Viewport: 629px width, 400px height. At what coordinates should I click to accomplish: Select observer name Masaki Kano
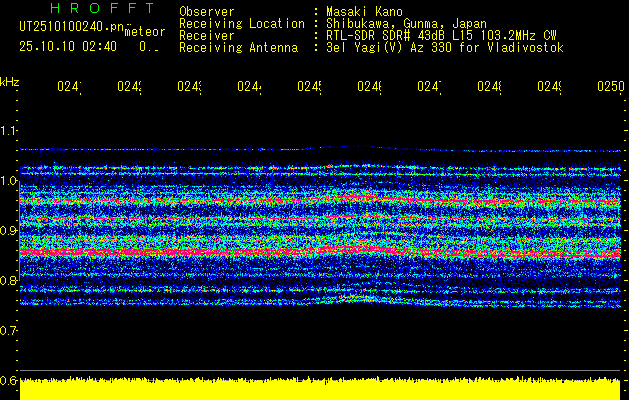click(x=362, y=11)
